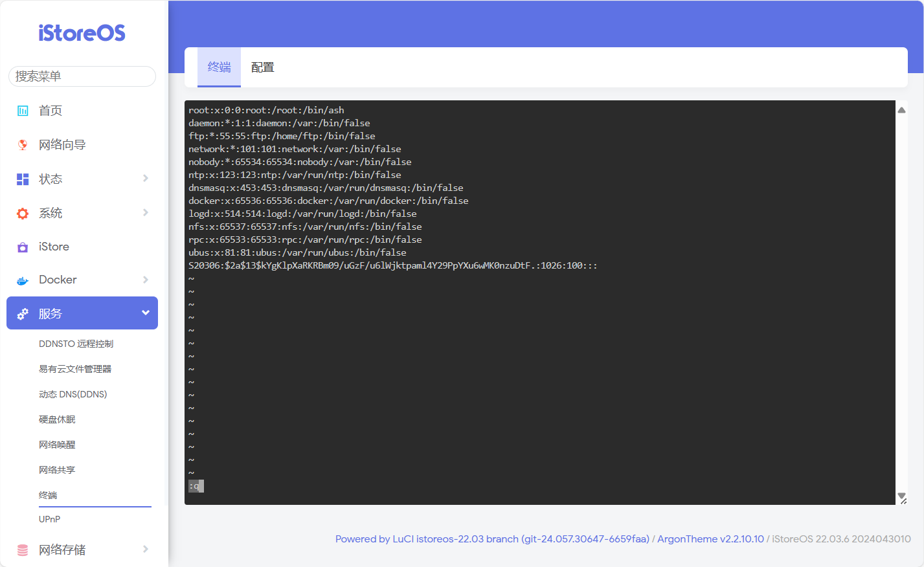The width and height of the screenshot is (924, 567).
Task: Click the terminal scrollbar up arrow
Action: pyautogui.click(x=901, y=110)
